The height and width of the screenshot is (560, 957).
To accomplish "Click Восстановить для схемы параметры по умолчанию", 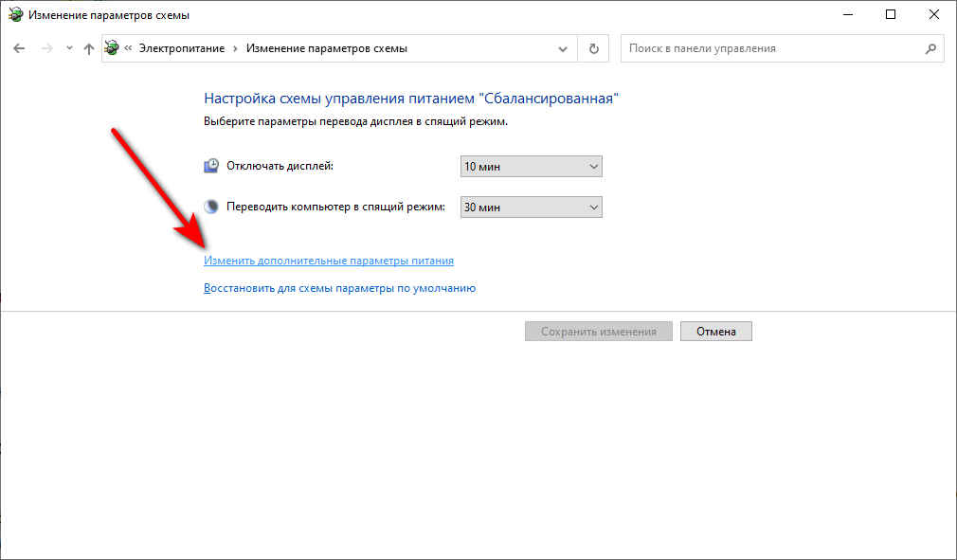I will [x=339, y=288].
